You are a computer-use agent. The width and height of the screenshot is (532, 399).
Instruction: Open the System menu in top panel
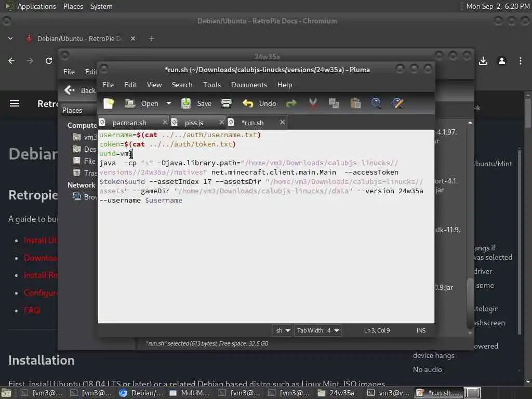(x=101, y=6)
